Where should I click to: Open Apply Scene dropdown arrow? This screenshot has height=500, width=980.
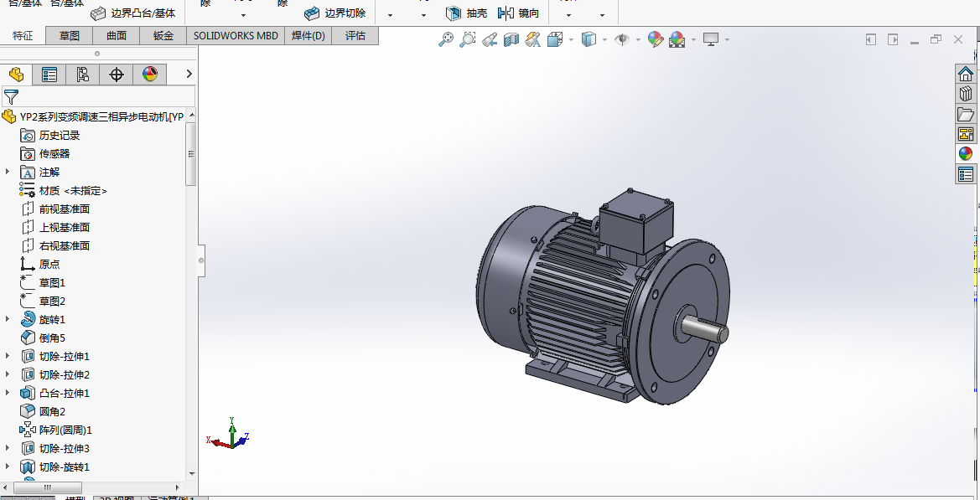coord(694,40)
